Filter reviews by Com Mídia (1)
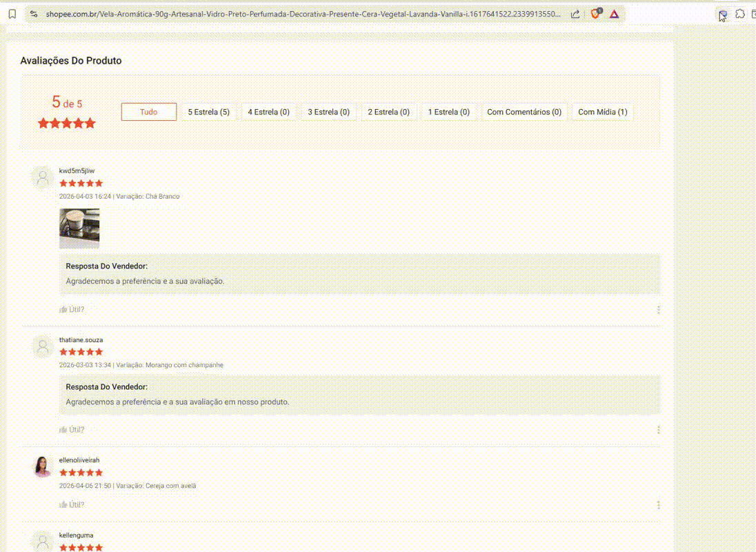Viewport: 756px width, 552px height. click(602, 112)
